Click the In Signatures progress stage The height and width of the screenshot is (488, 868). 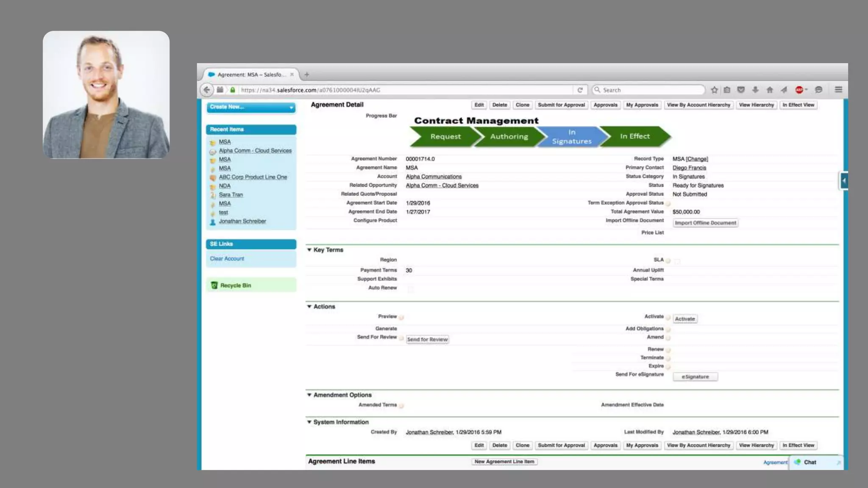coord(571,137)
